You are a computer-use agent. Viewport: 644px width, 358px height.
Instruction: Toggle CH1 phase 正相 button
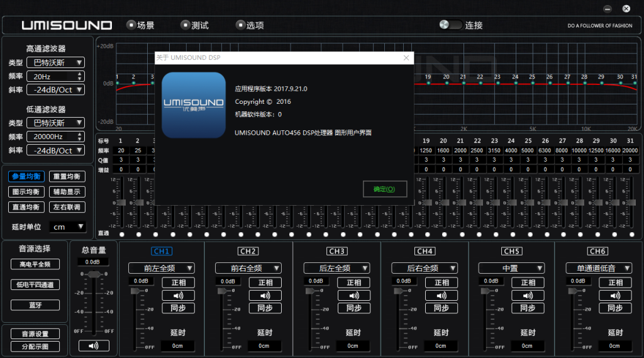[x=178, y=282]
